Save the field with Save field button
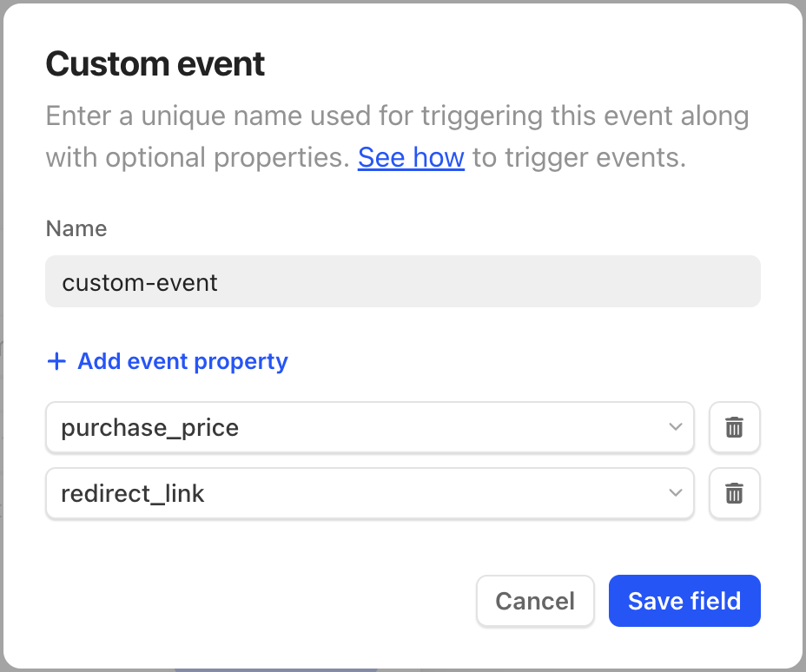 click(x=684, y=601)
